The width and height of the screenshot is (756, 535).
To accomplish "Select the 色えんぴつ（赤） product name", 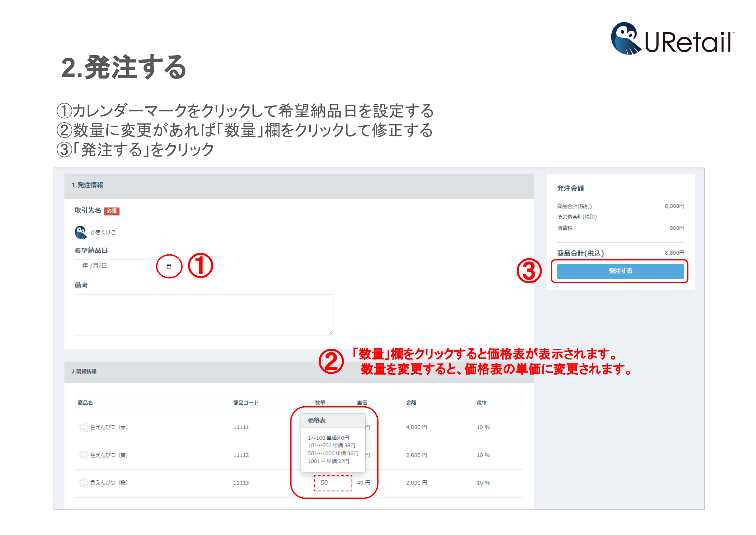I will click(x=109, y=427).
